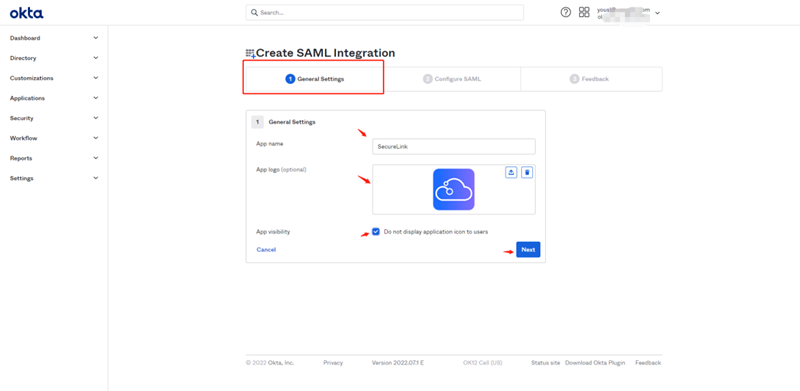Image resolution: width=800 pixels, height=391 pixels.
Task: Select the General Settings step tab
Action: pos(314,79)
